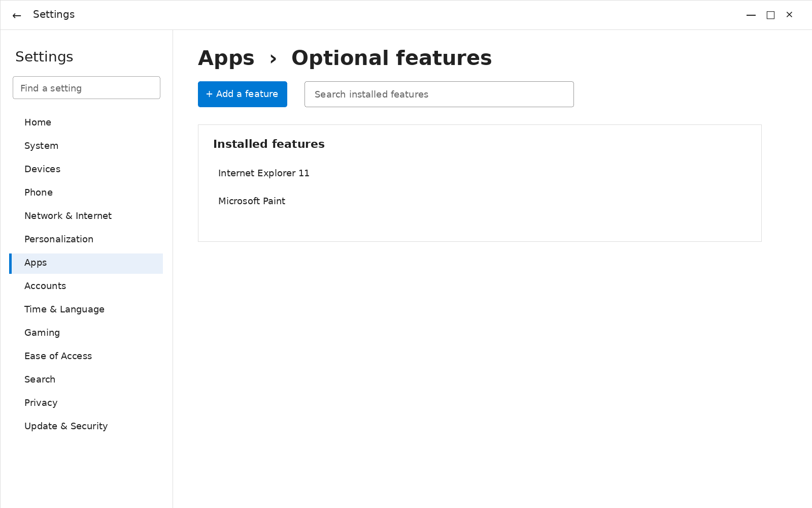Open Home in the sidebar
Screen dimensions: 812x508
click(x=86, y=122)
